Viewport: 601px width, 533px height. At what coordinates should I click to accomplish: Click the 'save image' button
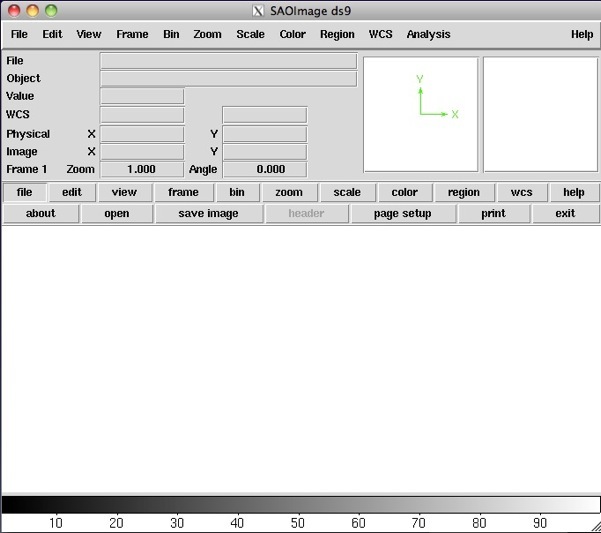point(209,213)
